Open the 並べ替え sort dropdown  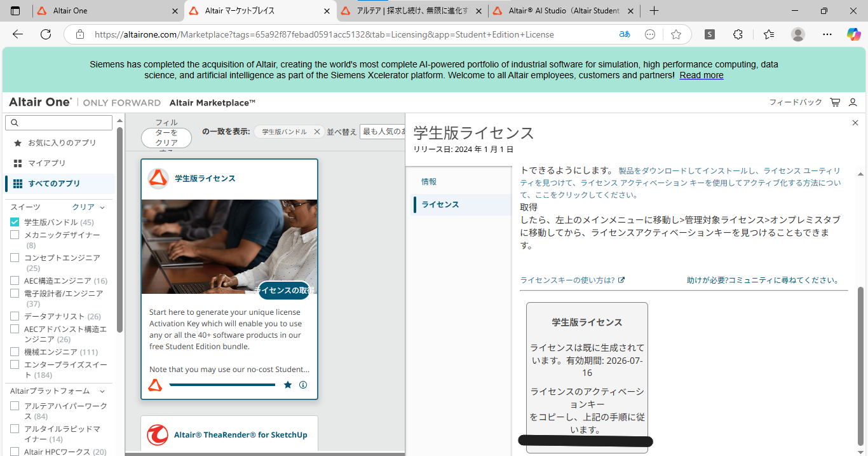pyautogui.click(x=383, y=132)
